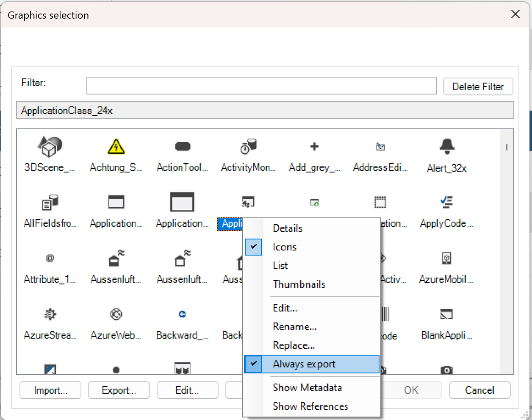532x420 pixels.
Task: Select the AzureWeb globe graphic
Action: pyautogui.click(x=116, y=314)
